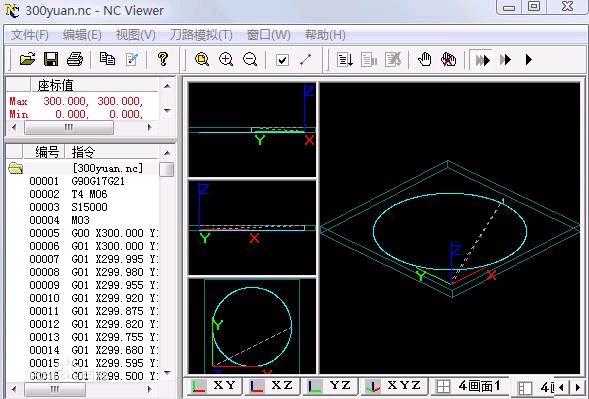Play single-step toolpath simulation
The height and width of the screenshot is (399, 589).
tap(529, 60)
